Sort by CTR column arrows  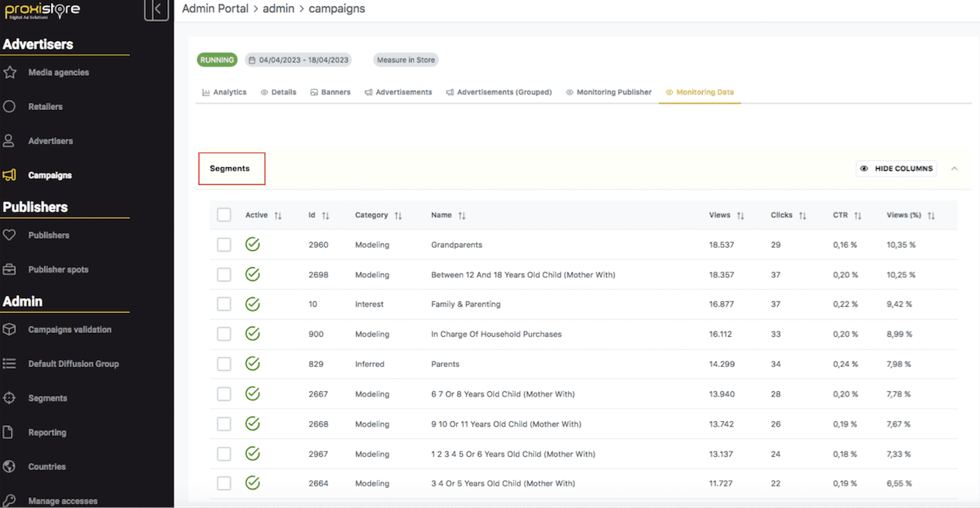(x=858, y=215)
